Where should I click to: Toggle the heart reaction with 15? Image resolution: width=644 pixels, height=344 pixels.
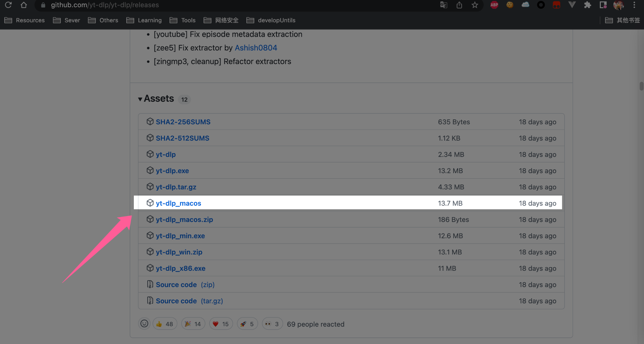(x=221, y=324)
